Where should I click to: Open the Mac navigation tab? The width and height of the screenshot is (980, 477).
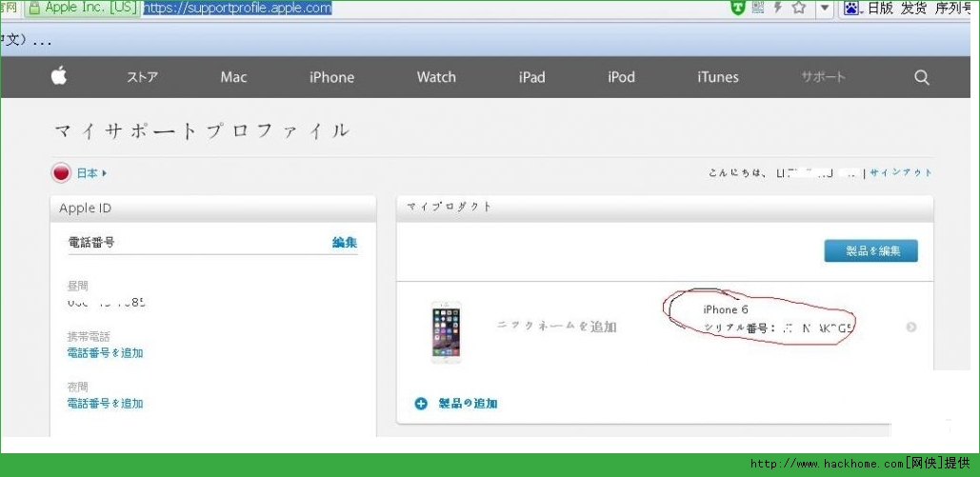[x=233, y=77]
